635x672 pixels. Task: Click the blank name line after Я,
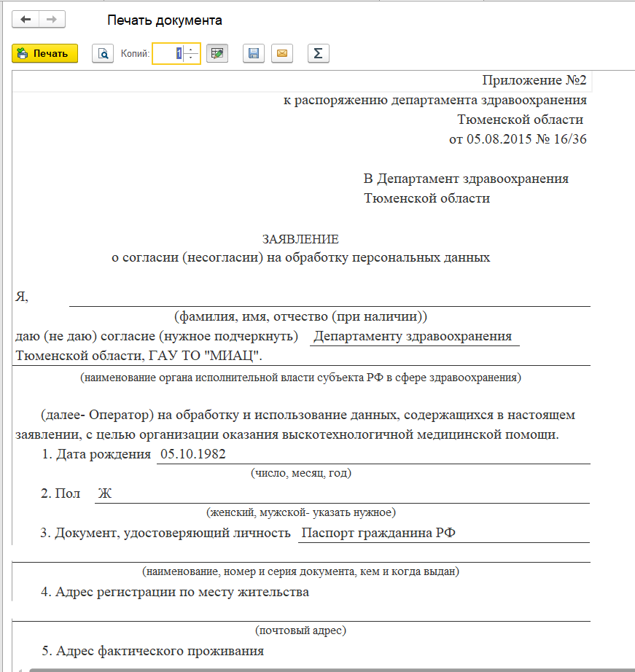click(328, 297)
